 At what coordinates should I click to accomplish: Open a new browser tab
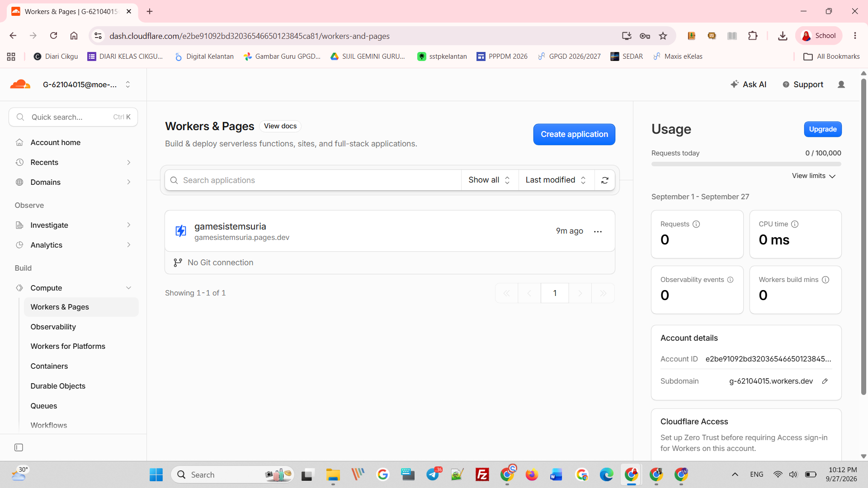(150, 11)
